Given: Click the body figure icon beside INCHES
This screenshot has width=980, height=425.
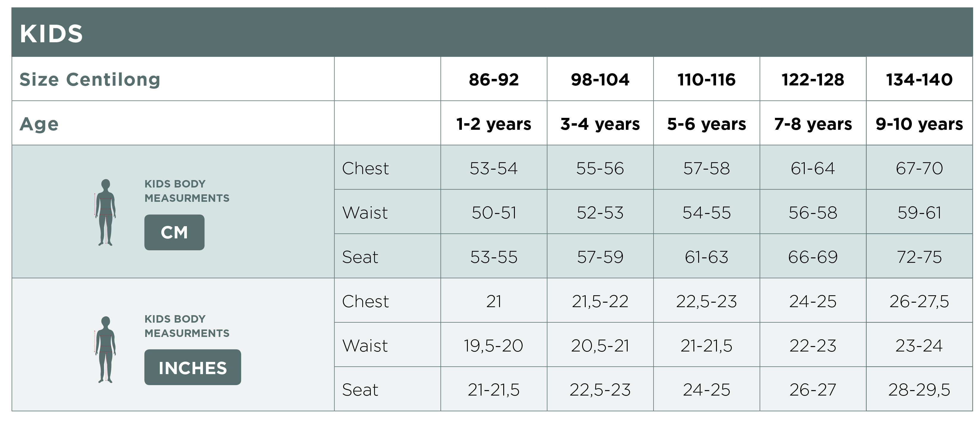Looking at the screenshot, I should (x=105, y=349).
